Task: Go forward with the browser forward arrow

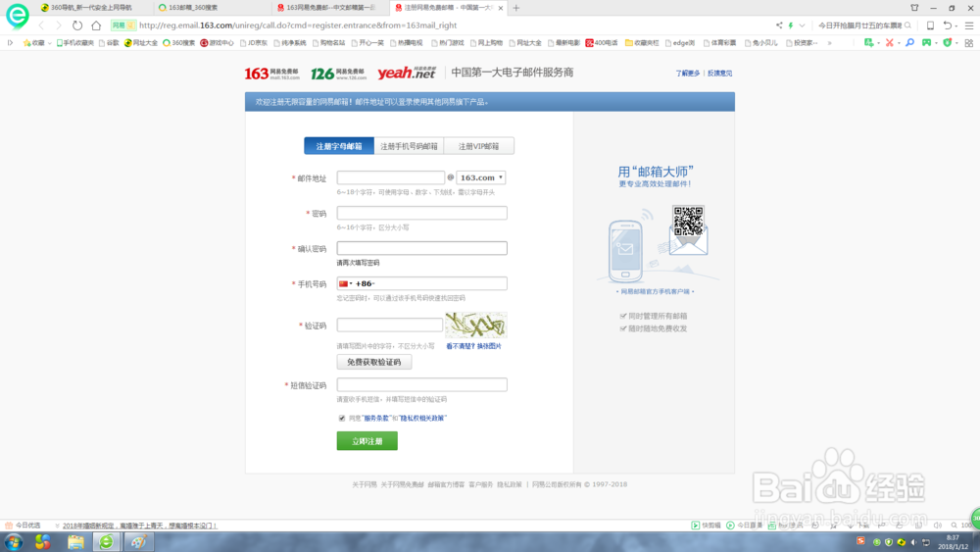Action: (x=59, y=25)
